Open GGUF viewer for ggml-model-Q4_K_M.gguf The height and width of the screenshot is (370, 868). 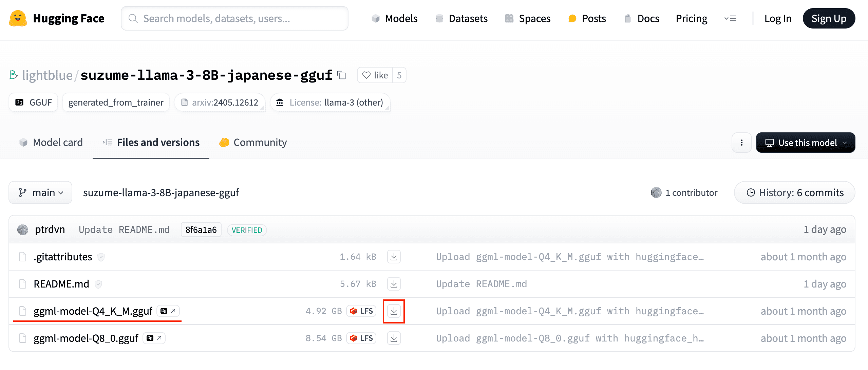pyautogui.click(x=168, y=311)
